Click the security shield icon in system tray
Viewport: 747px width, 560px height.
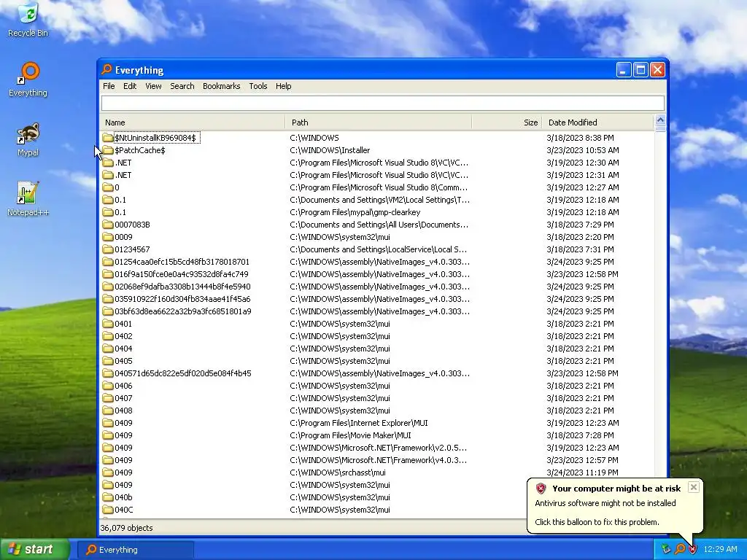pyautogui.click(x=692, y=549)
